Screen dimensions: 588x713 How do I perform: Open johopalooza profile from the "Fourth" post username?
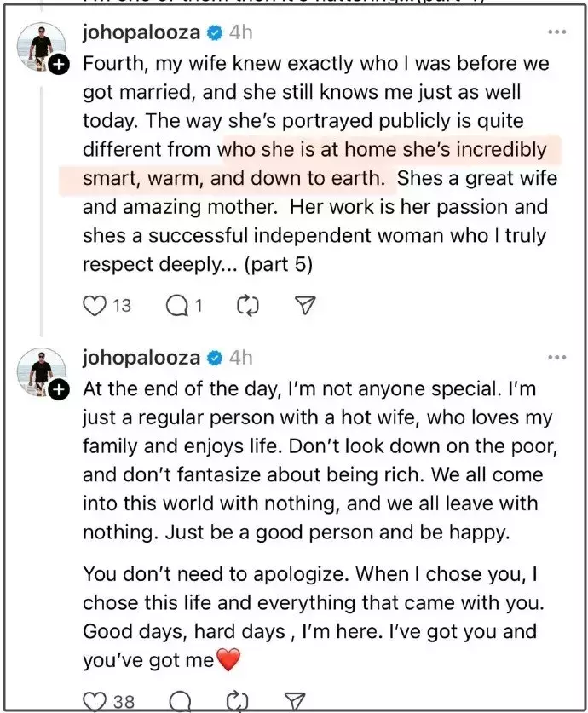(141, 32)
